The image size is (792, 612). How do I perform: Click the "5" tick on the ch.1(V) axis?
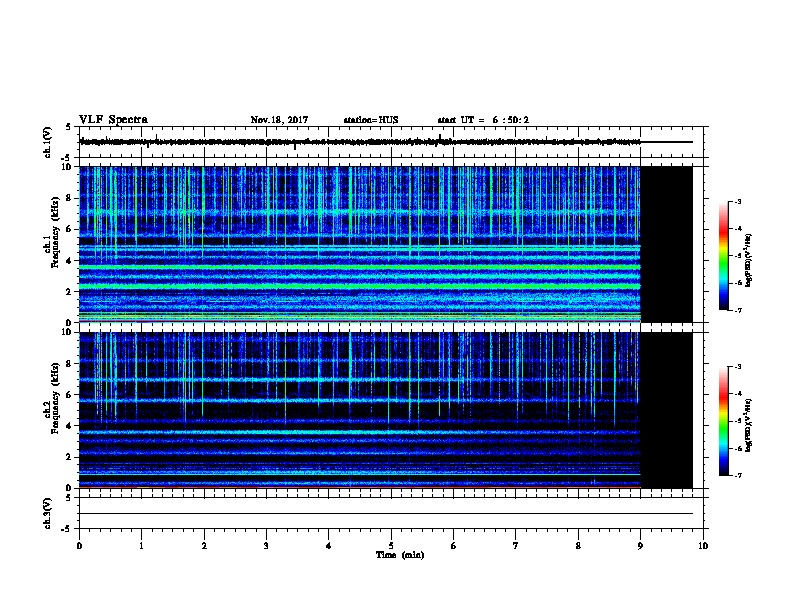point(69,127)
